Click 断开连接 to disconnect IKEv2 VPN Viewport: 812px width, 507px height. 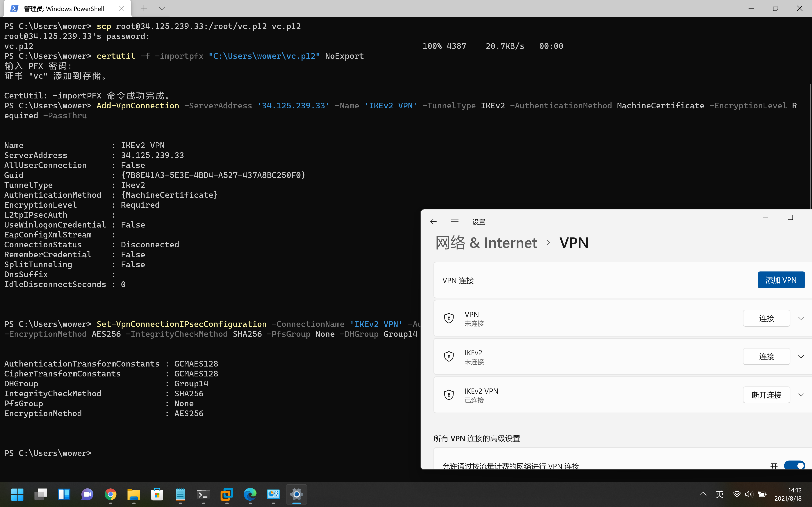766,395
